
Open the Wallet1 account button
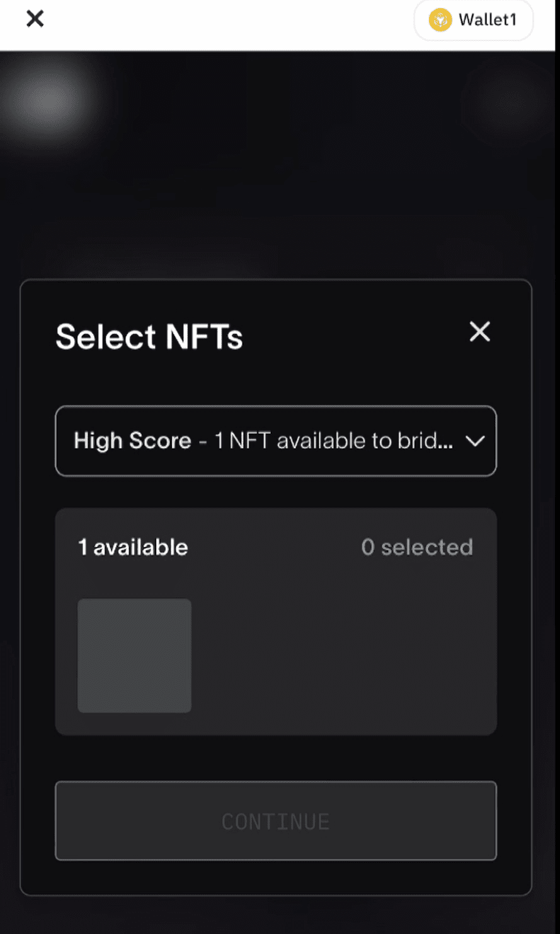(473, 20)
